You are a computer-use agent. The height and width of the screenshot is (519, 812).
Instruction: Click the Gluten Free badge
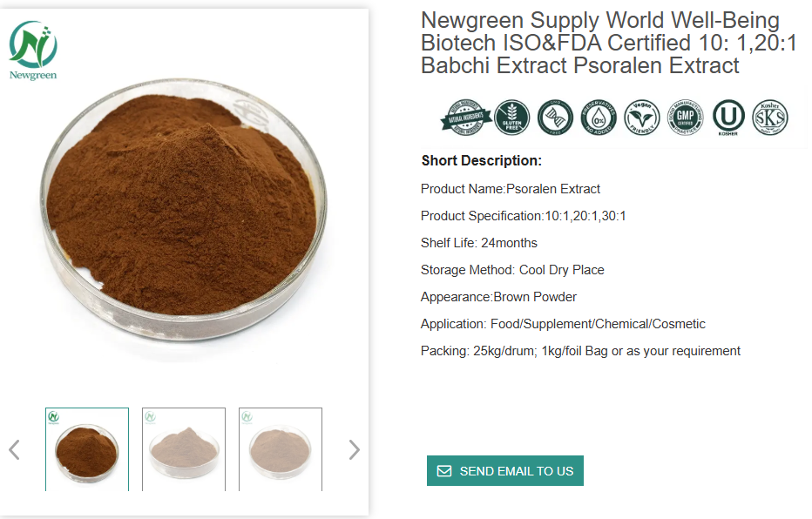511,118
